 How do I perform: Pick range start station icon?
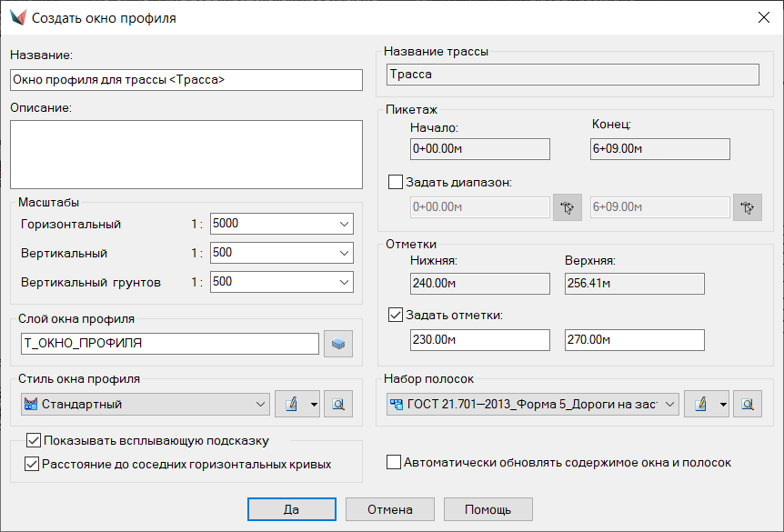567,208
